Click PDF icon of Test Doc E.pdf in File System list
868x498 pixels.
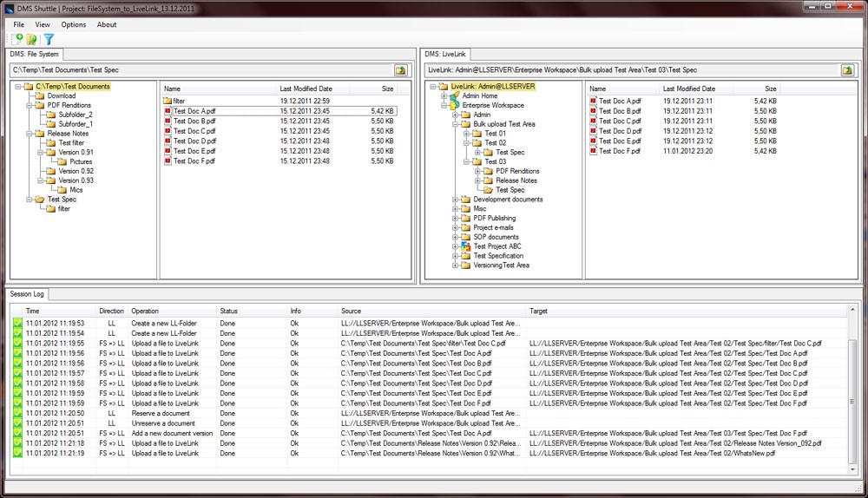(168, 150)
